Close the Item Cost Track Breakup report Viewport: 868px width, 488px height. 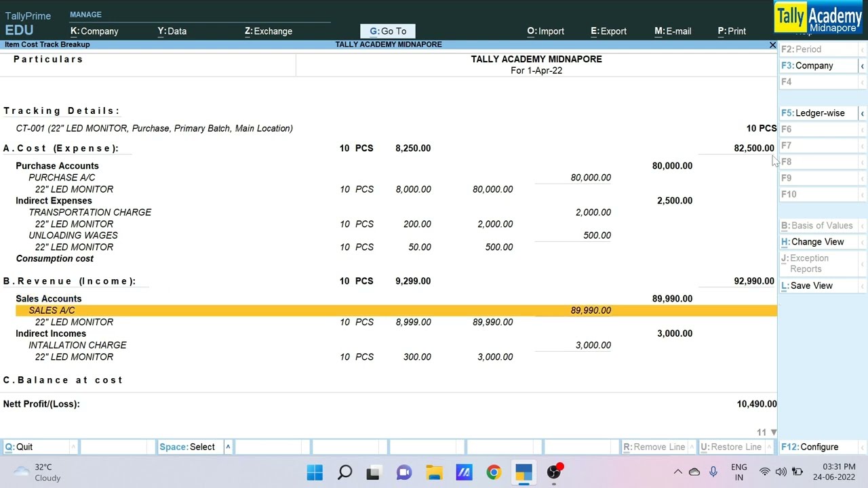click(x=772, y=45)
